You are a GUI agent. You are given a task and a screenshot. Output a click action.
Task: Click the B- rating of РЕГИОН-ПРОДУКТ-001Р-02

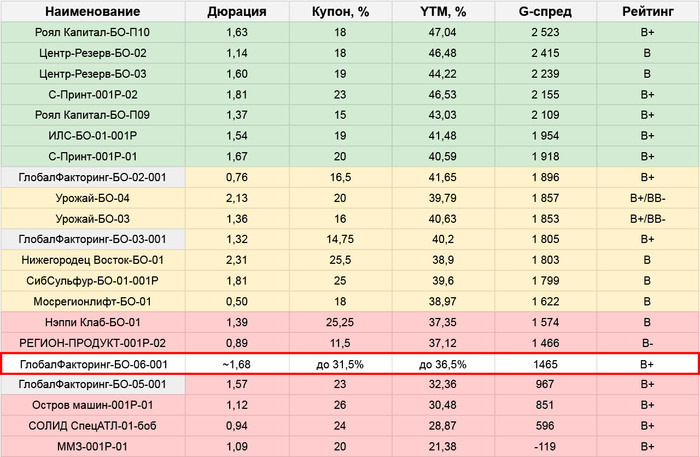[x=647, y=343]
